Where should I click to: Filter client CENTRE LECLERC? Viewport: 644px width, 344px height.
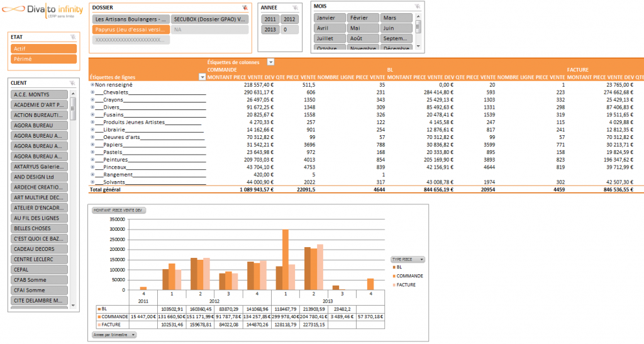40,260
